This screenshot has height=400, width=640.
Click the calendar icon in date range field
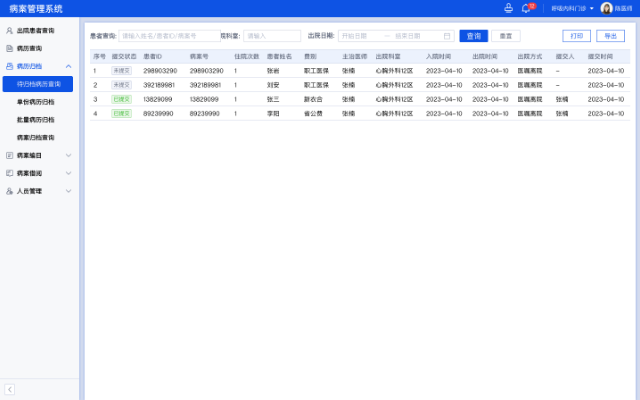444,36
